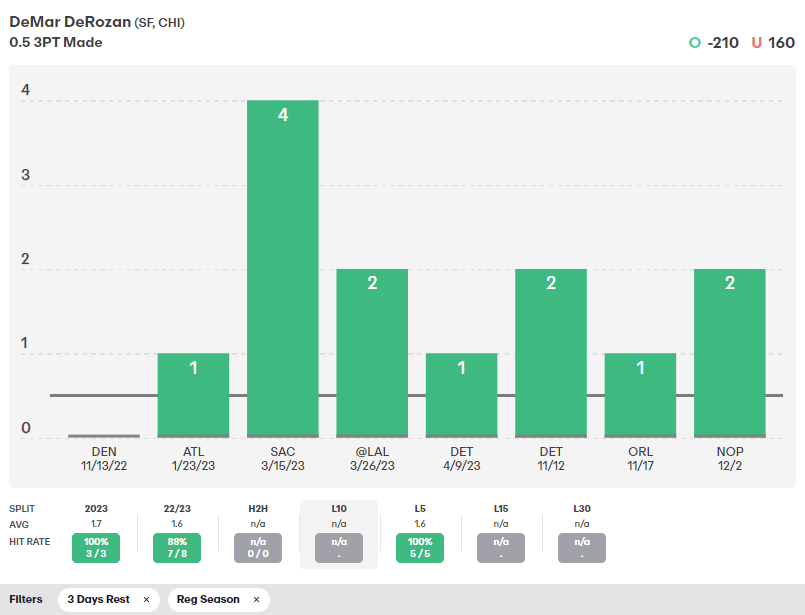
Task: Click the L30 n/a hit rate badge
Action: (x=582, y=548)
